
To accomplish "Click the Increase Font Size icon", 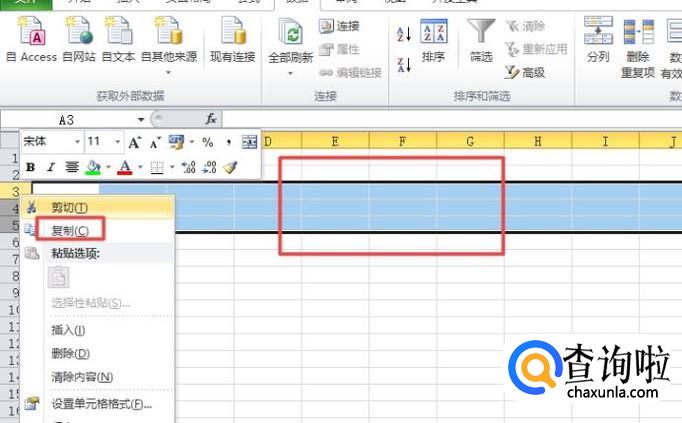I will [x=135, y=143].
